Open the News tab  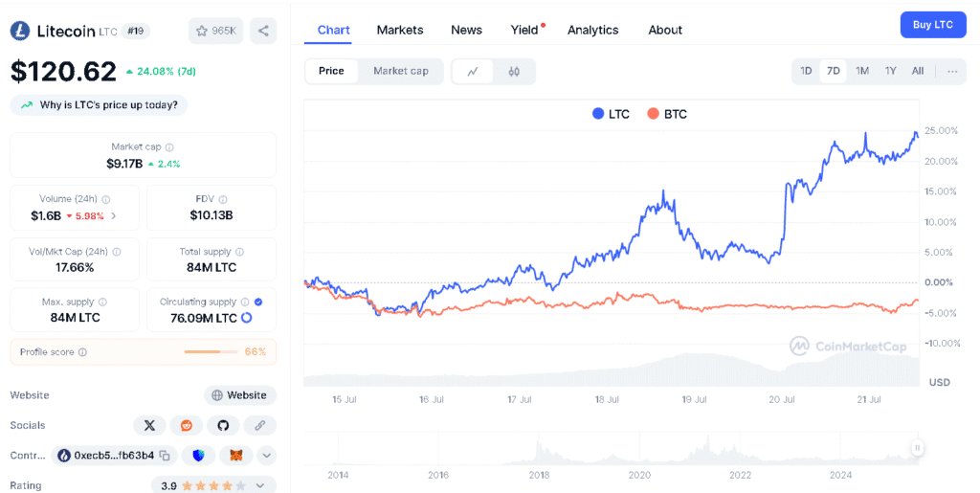pos(466,30)
